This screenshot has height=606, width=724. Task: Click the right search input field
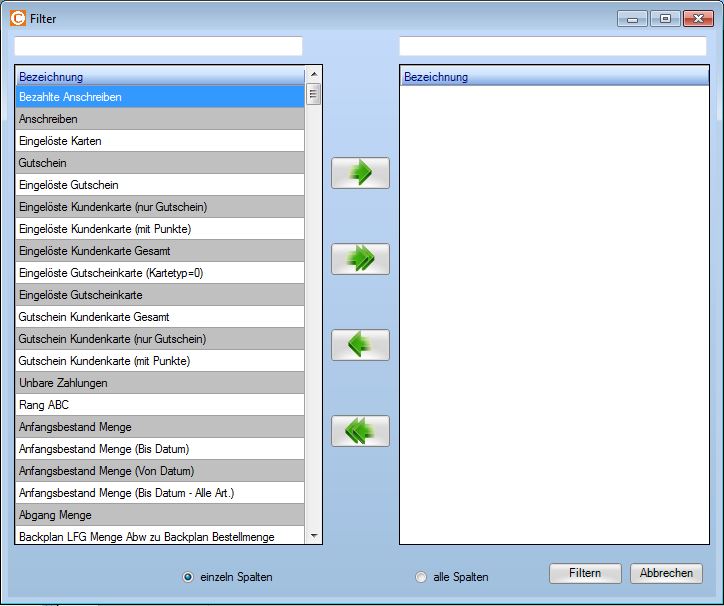(x=552, y=46)
